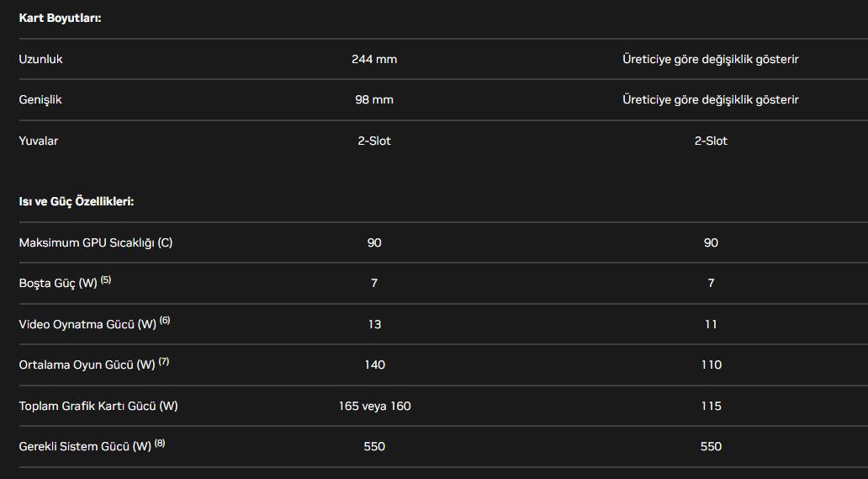Open footnote 5 beside Boşta Güç
The width and height of the screenshot is (868, 479).
(106, 280)
